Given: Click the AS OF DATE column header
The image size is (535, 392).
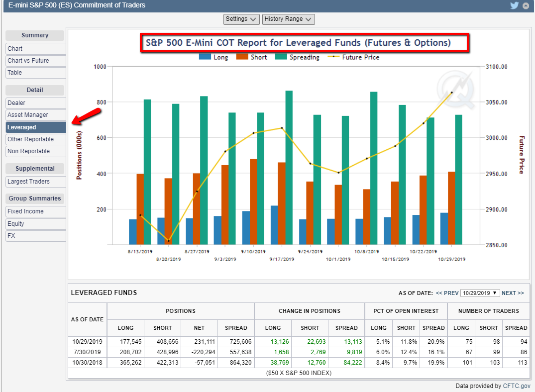Looking at the screenshot, I should [x=88, y=319].
